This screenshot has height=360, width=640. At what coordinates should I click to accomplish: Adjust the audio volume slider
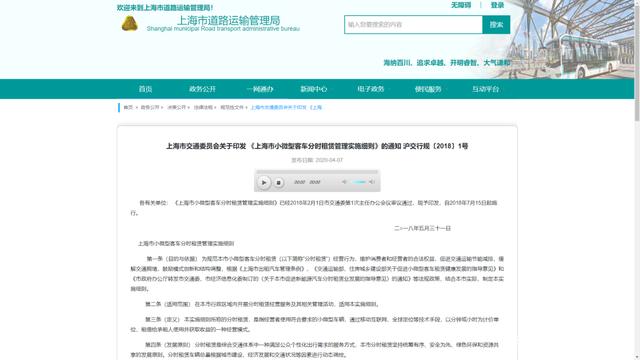coord(359,182)
